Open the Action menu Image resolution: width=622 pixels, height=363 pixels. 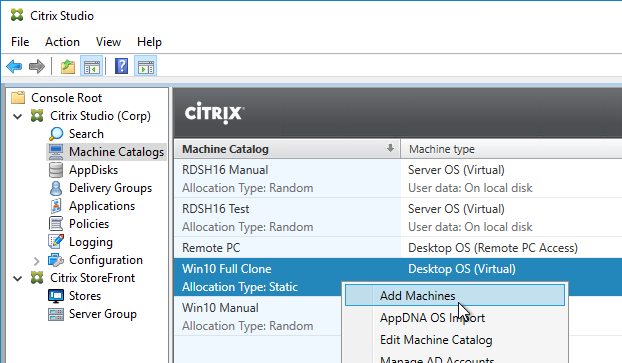tap(62, 42)
